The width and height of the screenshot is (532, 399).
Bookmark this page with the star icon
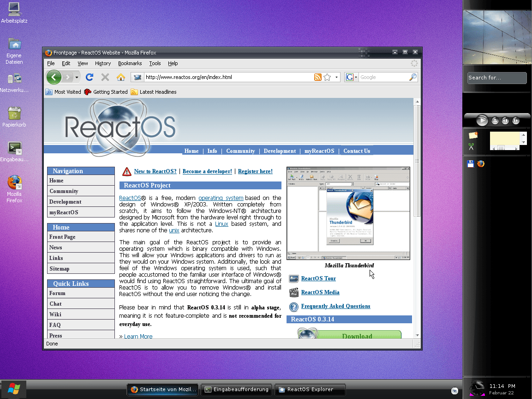pos(327,77)
